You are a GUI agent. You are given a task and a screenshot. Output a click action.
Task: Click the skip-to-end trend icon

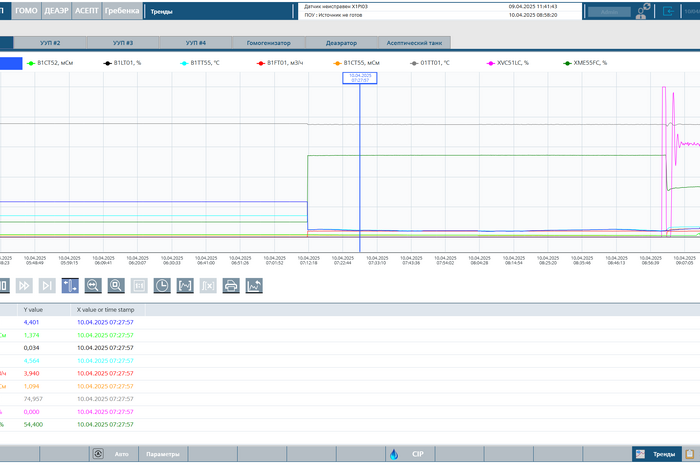[x=47, y=286]
